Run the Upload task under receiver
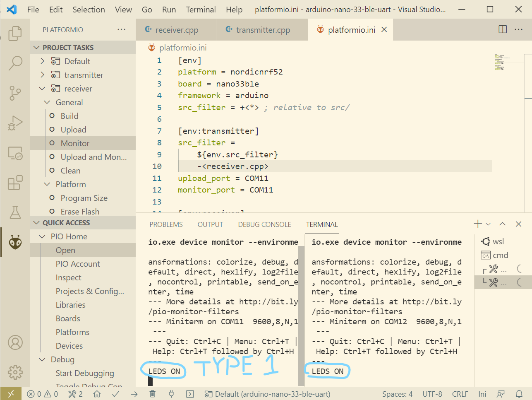The image size is (532, 400). pos(83,130)
